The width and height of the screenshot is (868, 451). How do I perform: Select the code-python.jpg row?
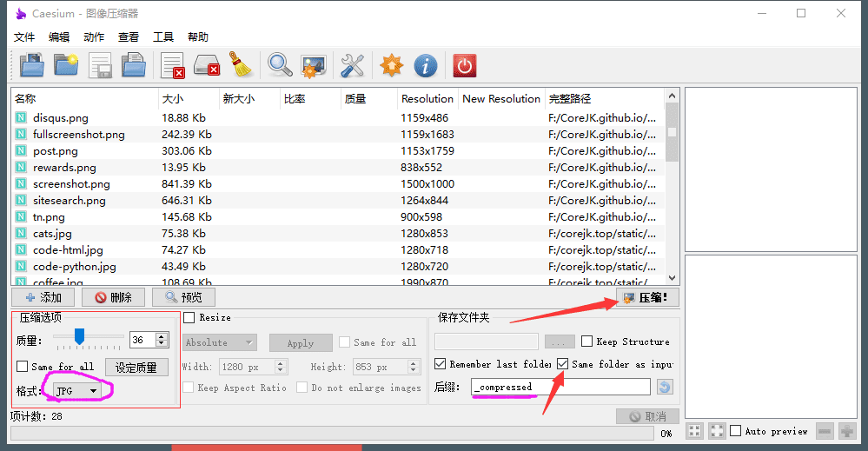click(338, 266)
